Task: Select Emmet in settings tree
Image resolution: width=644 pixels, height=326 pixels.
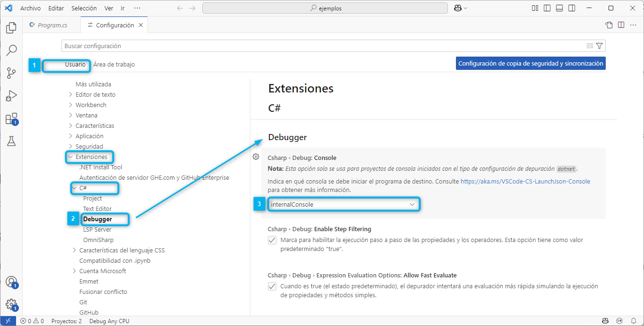Action: tap(89, 281)
